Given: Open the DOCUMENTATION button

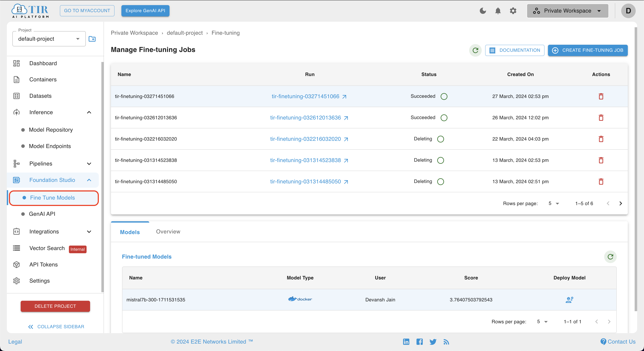Looking at the screenshot, I should (515, 50).
